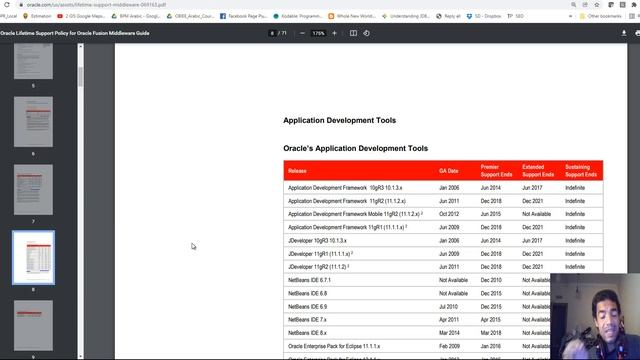Reload the page with the refresh icon
The height and width of the screenshot is (360, 640).
pos(7,4)
